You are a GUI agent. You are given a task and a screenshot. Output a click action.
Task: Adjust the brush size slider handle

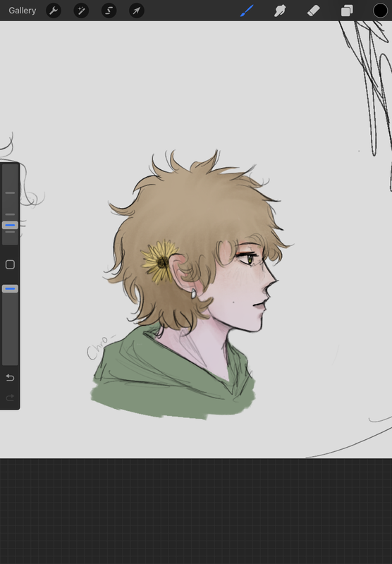(10, 225)
